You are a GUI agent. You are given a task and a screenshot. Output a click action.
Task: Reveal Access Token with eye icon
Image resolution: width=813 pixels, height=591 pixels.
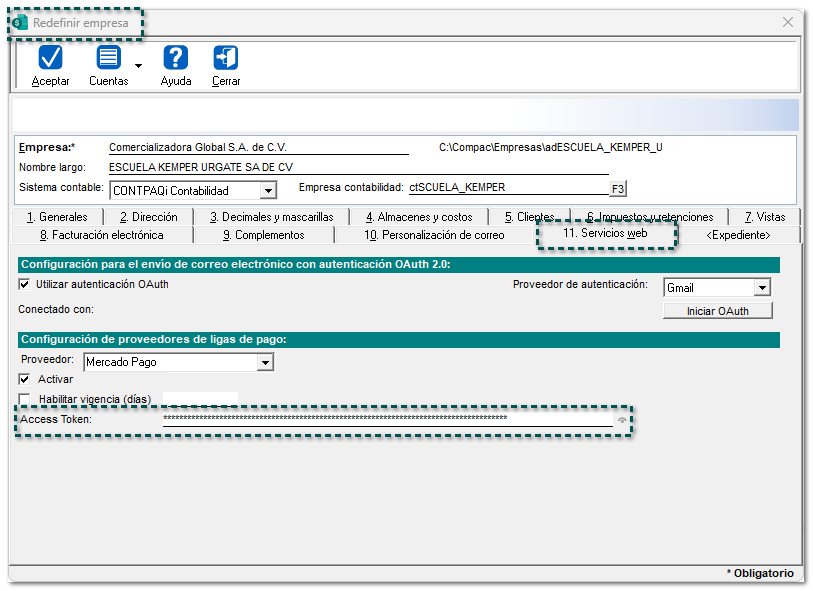pyautogui.click(x=622, y=420)
